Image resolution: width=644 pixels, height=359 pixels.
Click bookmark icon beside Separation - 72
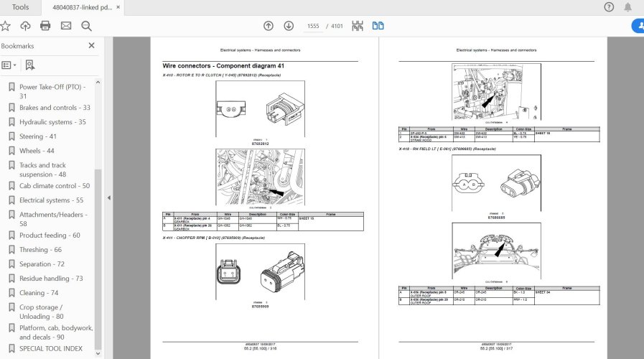coord(11,264)
